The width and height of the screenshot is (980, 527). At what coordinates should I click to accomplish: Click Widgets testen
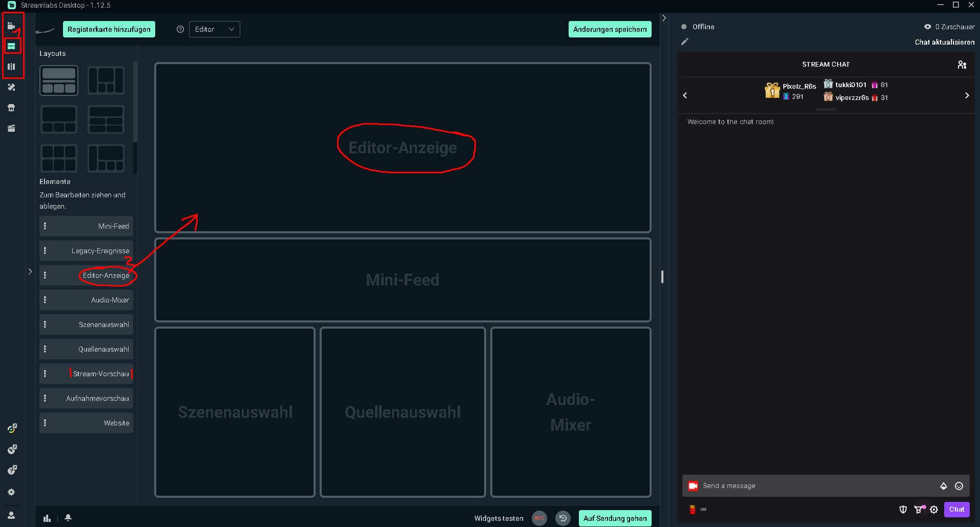498,518
